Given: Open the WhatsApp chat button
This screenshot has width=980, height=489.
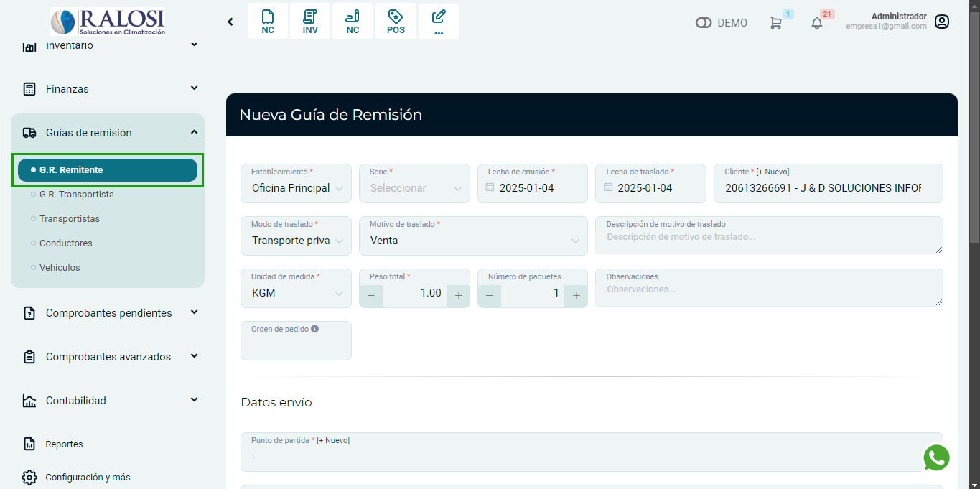Looking at the screenshot, I should [936, 457].
